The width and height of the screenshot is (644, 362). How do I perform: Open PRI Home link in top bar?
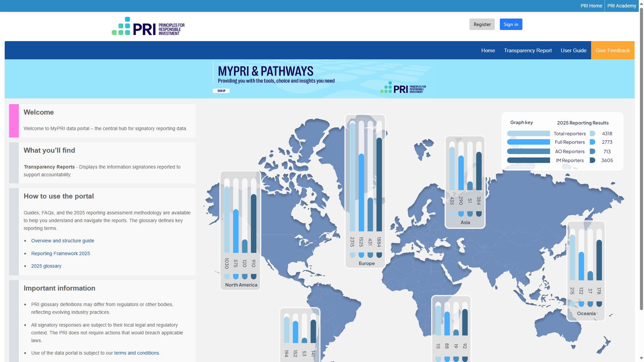click(x=591, y=6)
